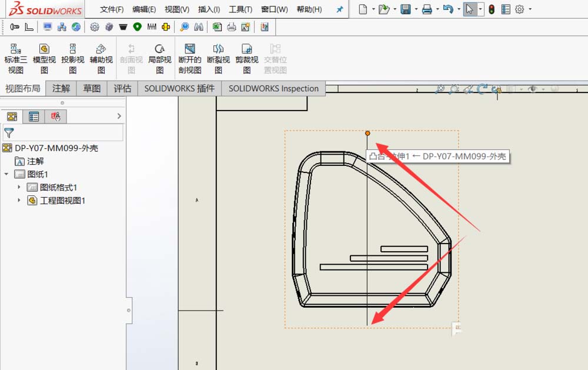Insert a Projected View (投影视图)

(x=73, y=59)
